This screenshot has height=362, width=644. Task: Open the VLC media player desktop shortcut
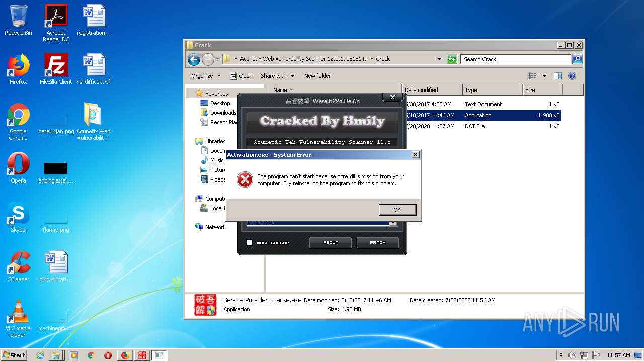pos(18,319)
